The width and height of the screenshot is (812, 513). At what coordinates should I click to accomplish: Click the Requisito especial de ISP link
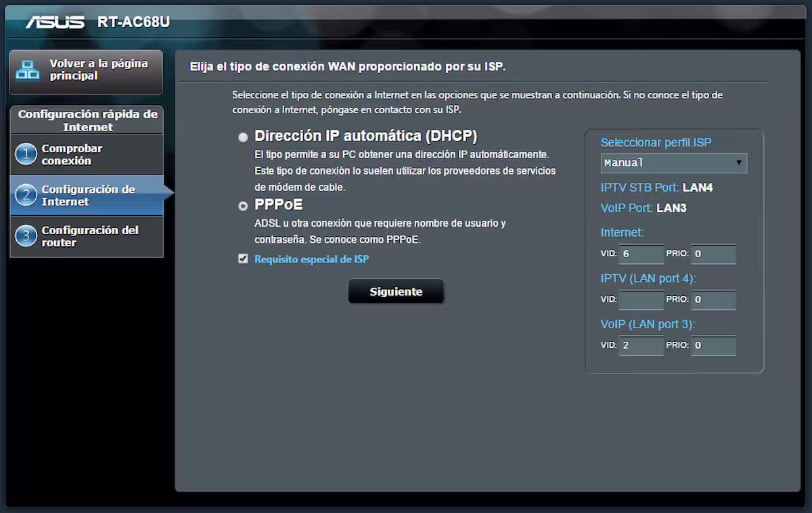(311, 259)
